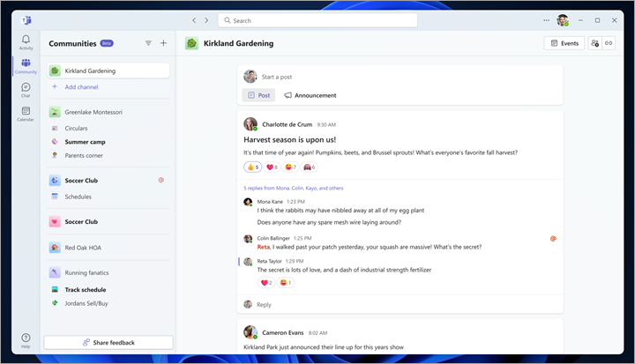635x364 pixels.
Task: Click the plus icon to create community
Action: pyautogui.click(x=163, y=43)
